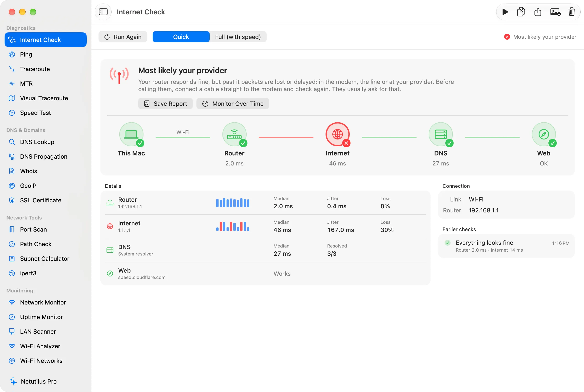Viewport: 584px width, 392px height.
Task: Click the copy documents icon in toolbar
Action: (521, 12)
